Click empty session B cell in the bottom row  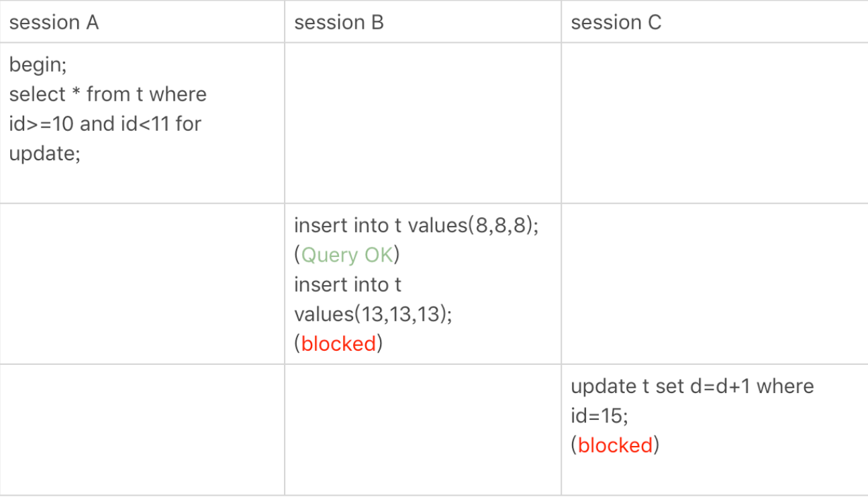pos(423,430)
